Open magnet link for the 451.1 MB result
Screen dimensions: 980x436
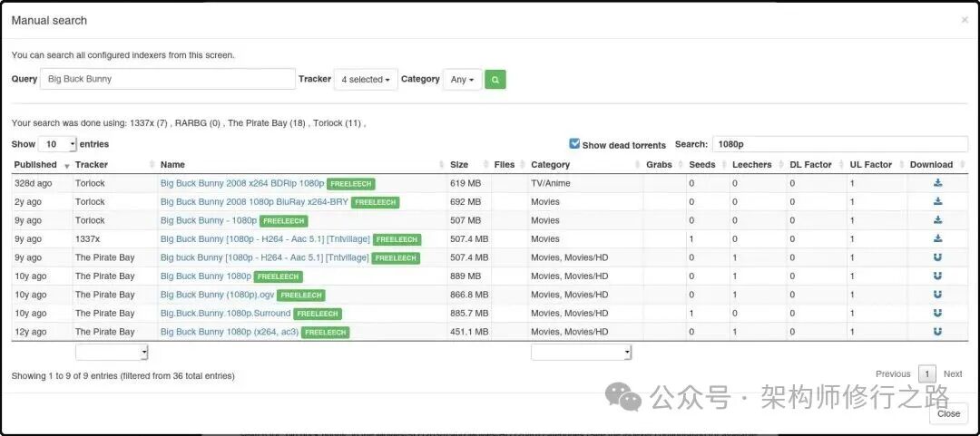click(937, 332)
